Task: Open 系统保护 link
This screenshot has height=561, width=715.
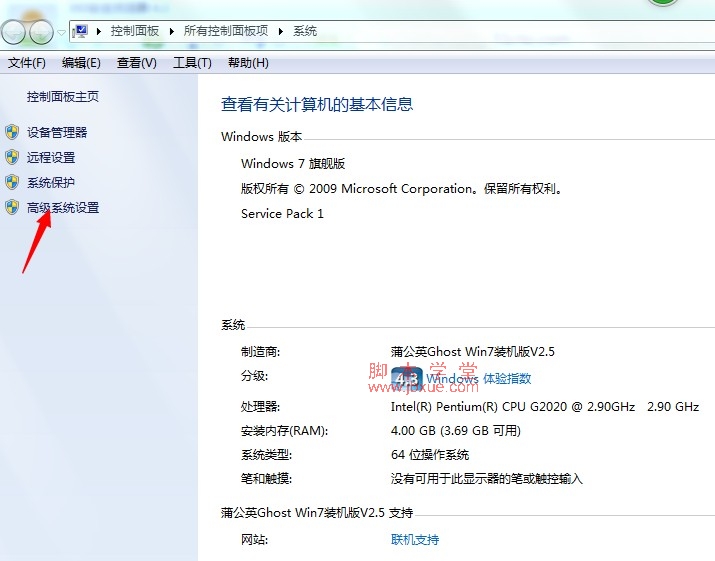Action: (x=51, y=183)
